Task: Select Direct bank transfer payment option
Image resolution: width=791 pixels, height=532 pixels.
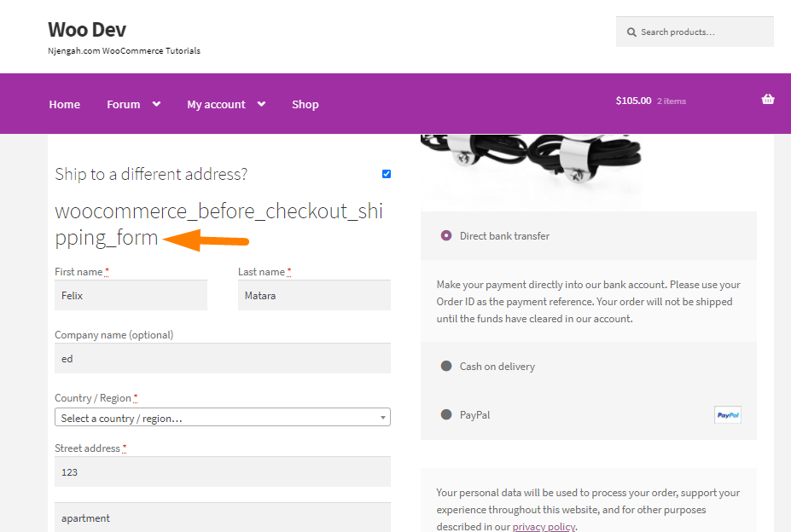Action: 446,235
